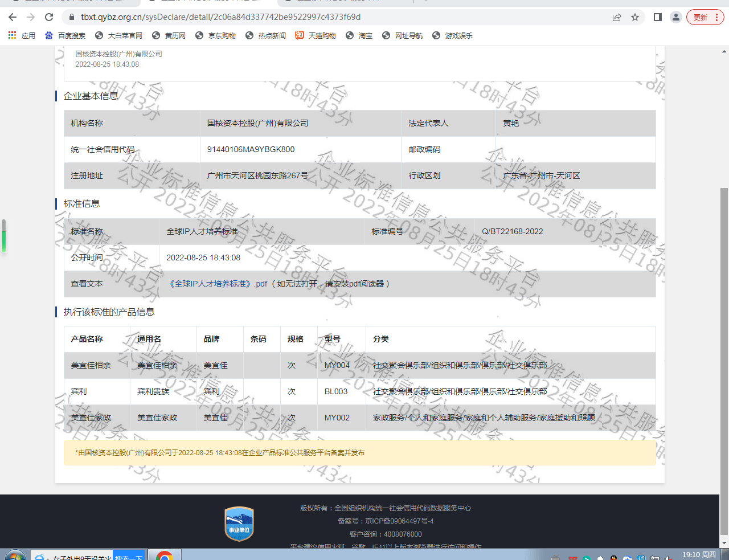
Task: Open the 淘宝 bookmark
Action: tap(359, 35)
